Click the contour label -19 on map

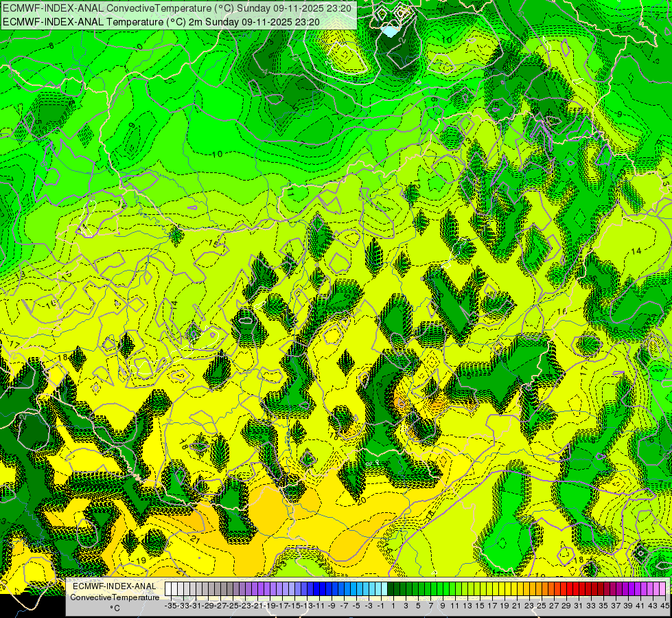click(139, 560)
